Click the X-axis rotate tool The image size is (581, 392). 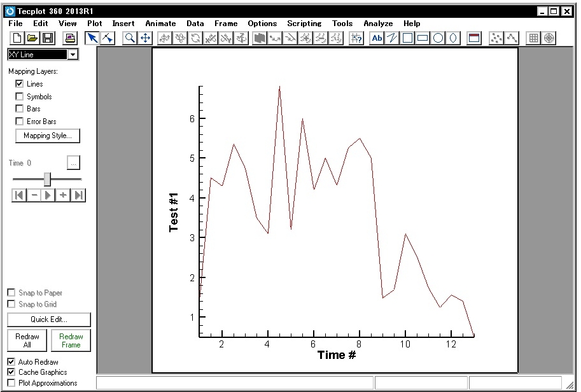[211, 38]
